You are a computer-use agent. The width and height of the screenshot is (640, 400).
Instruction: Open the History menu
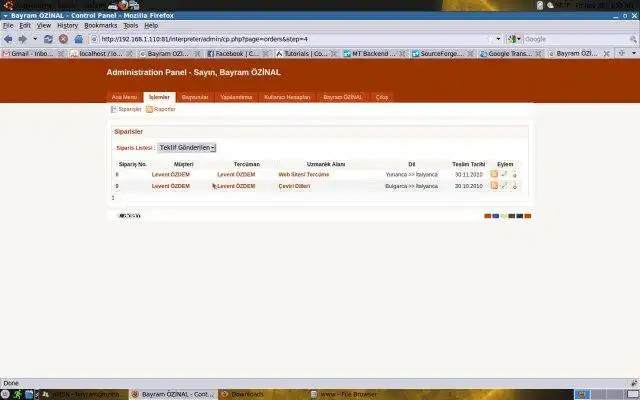coord(67,25)
